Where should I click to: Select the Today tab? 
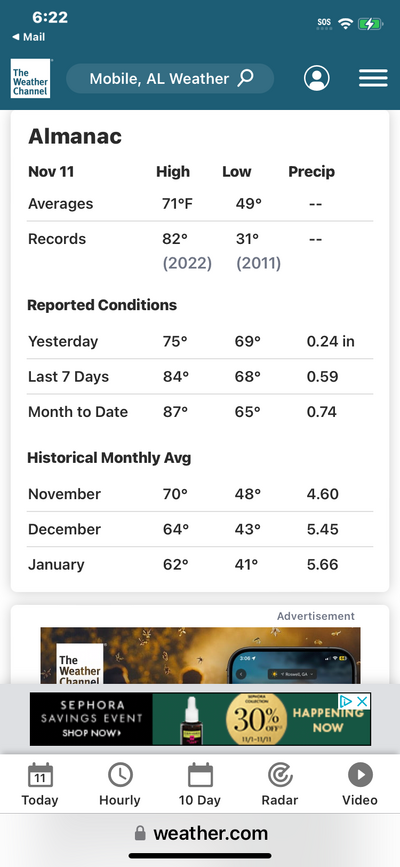pyautogui.click(x=40, y=784)
